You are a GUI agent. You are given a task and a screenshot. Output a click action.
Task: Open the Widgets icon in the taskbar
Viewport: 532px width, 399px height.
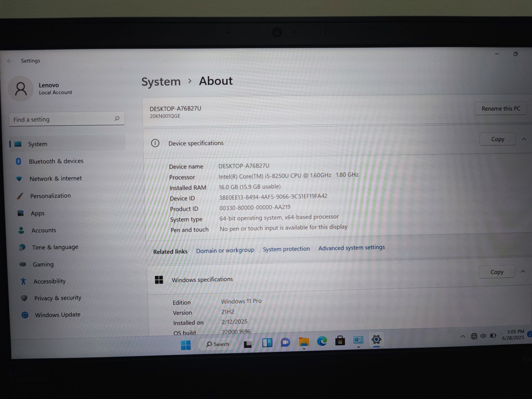coord(267,343)
